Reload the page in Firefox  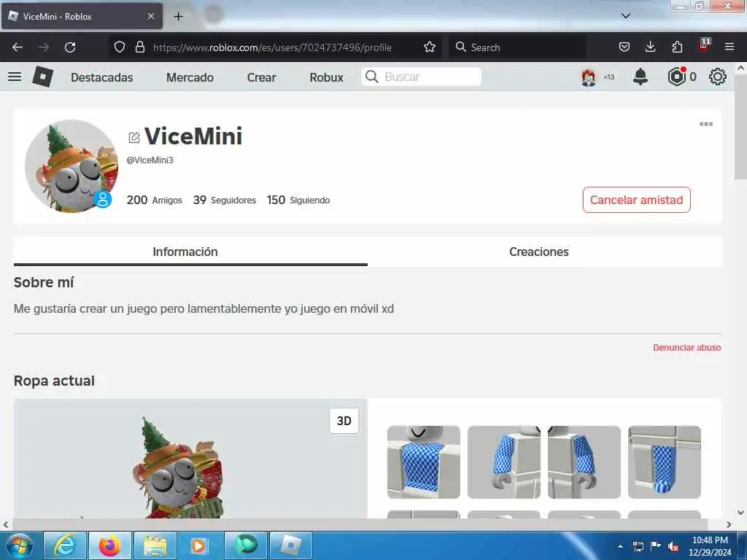point(70,47)
